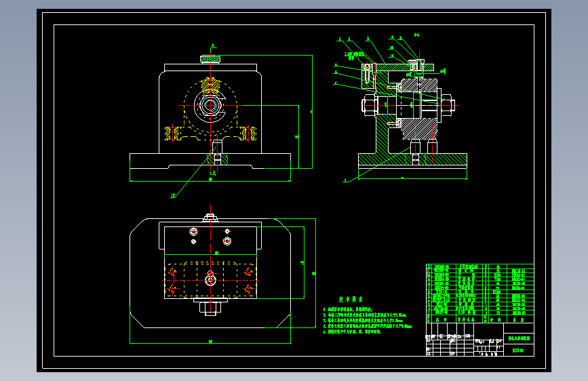The height and width of the screenshot is (381, 588).
Task: Select the hatched drill plate in section view
Action: click(404, 68)
